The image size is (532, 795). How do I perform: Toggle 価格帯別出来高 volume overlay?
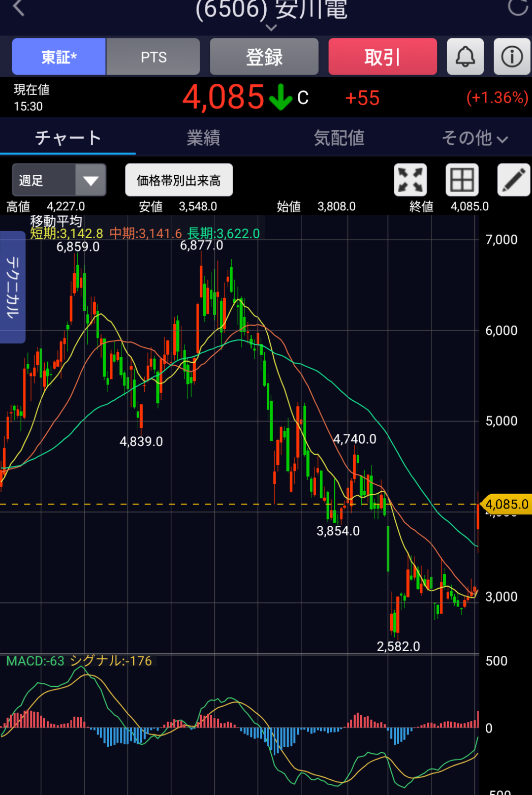click(179, 180)
